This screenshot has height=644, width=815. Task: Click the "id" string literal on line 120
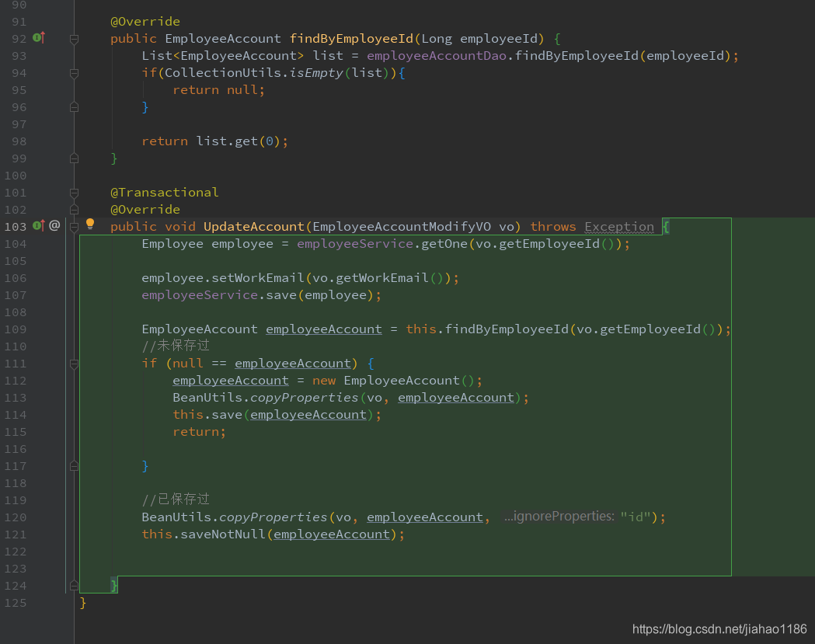click(x=636, y=517)
